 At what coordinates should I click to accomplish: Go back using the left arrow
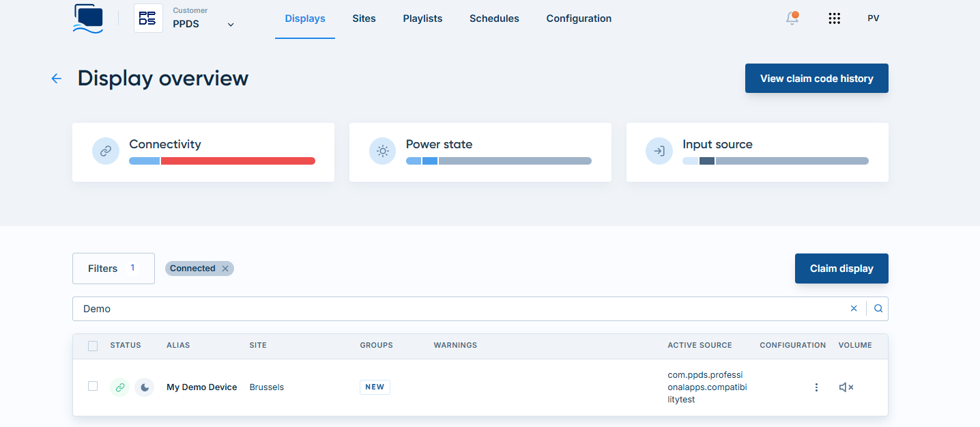coord(57,79)
